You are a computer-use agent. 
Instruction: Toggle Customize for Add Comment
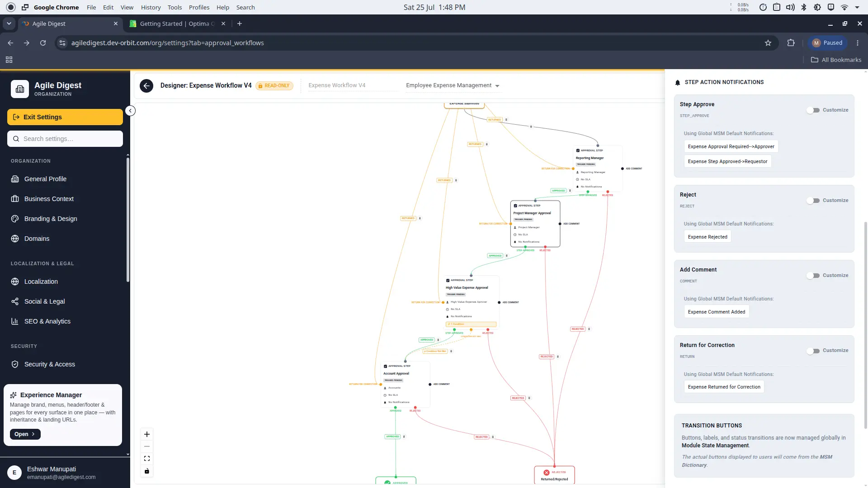(813, 276)
